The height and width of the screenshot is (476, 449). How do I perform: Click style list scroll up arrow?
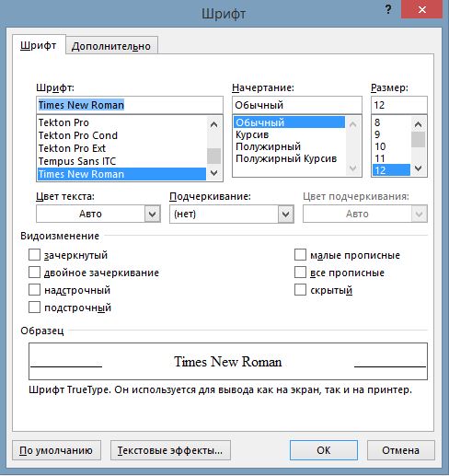click(353, 124)
